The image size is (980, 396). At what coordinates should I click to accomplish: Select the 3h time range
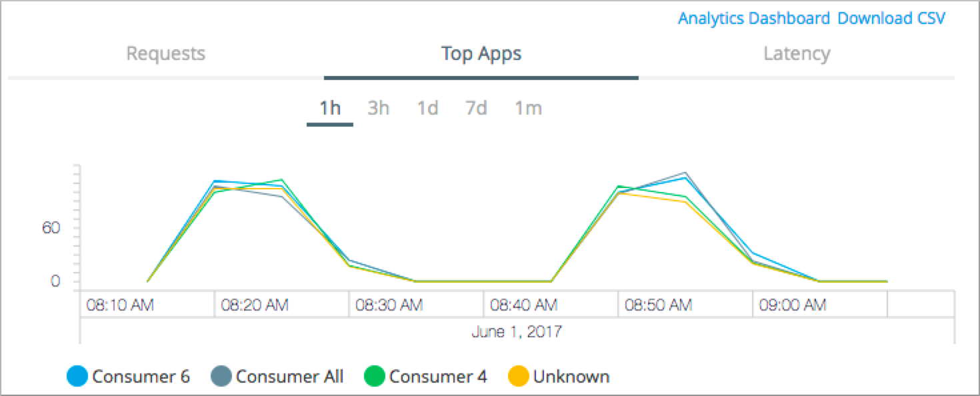pos(378,107)
